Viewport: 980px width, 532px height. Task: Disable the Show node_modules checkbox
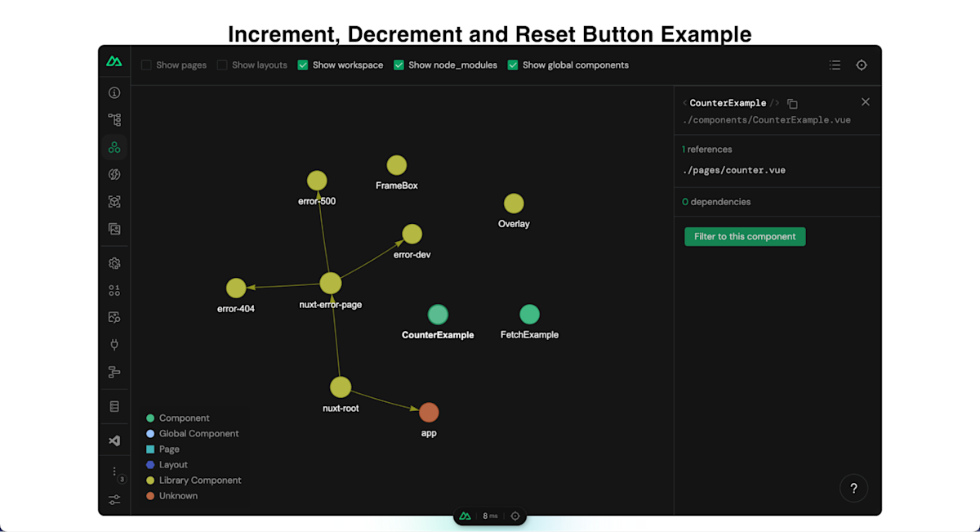399,65
